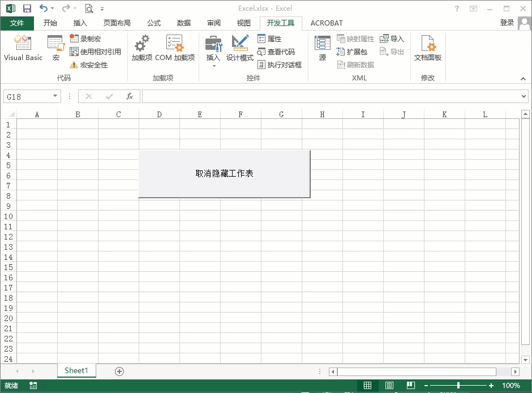
Task: Open the 宏 macros dialog
Action: [56, 48]
